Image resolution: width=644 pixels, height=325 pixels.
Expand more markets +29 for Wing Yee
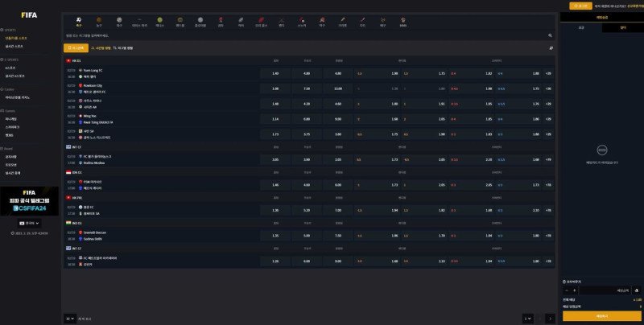tap(548, 119)
